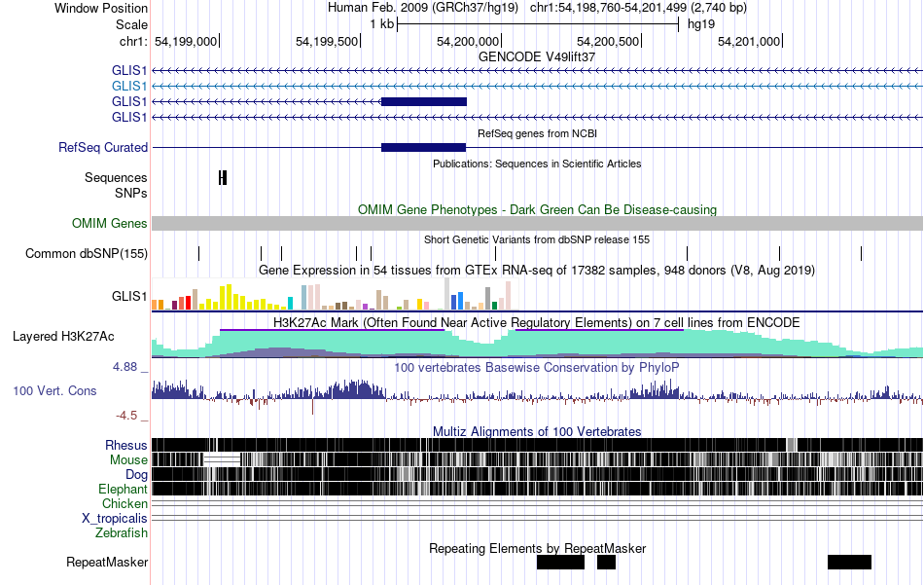
Task: Click the GLIS1 GTEx expression label
Action: pyautogui.click(x=129, y=296)
